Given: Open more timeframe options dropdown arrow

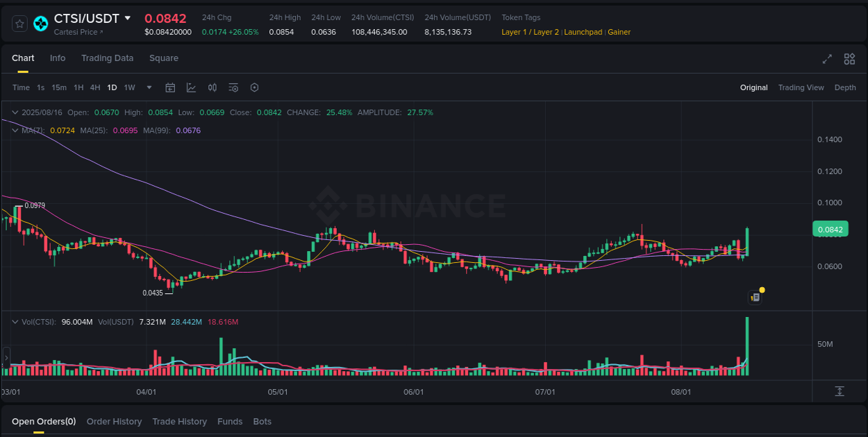Looking at the screenshot, I should (x=149, y=87).
